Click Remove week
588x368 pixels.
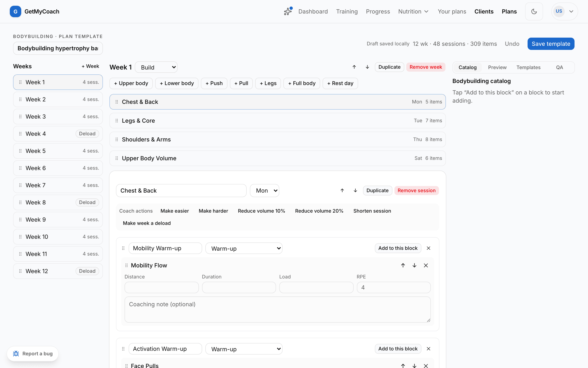pos(425,67)
